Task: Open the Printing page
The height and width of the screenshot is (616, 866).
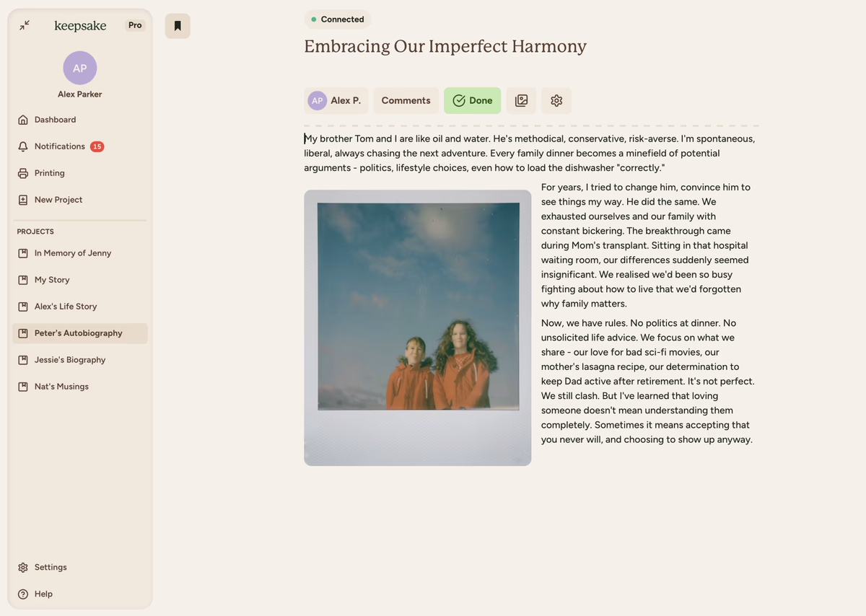Action: tap(49, 173)
